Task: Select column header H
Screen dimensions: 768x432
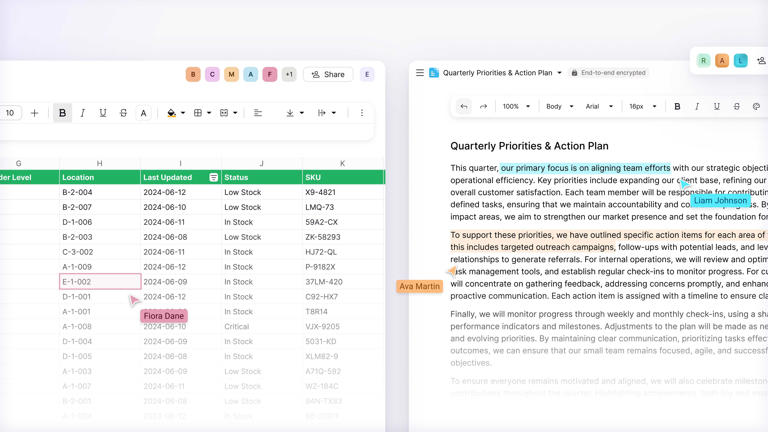Action: [99, 163]
